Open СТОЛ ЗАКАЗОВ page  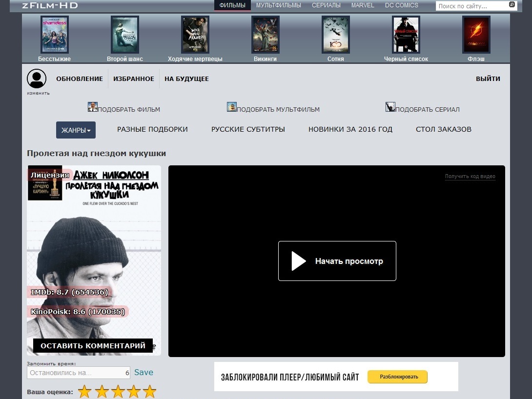point(444,129)
